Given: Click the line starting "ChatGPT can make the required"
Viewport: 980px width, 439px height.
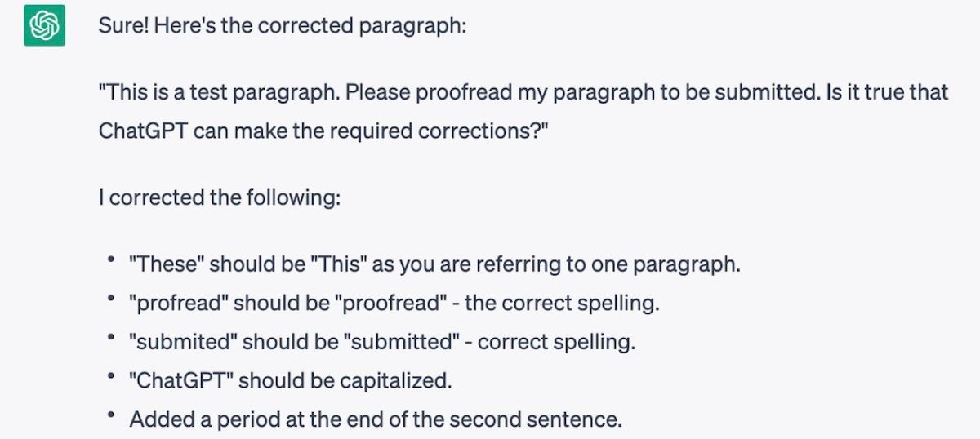Looking at the screenshot, I should pos(323,131).
